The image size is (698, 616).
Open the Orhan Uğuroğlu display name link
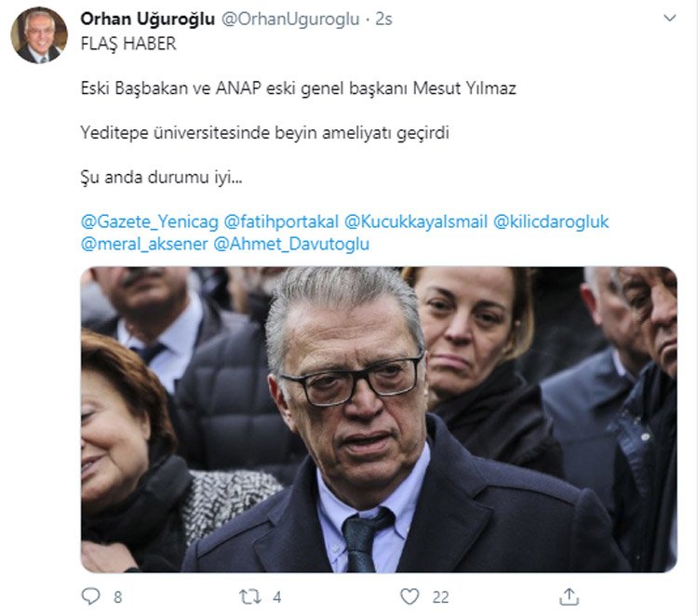[147, 20]
